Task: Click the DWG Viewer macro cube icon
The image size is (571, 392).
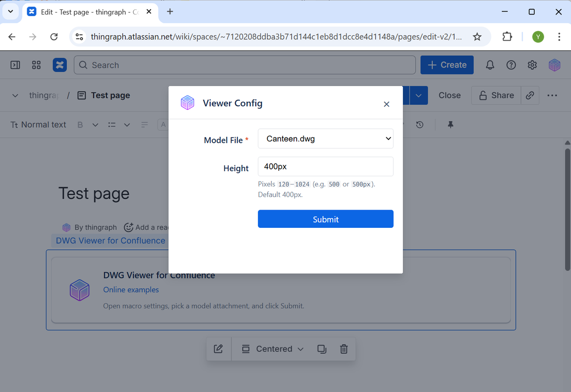Action: click(x=80, y=290)
